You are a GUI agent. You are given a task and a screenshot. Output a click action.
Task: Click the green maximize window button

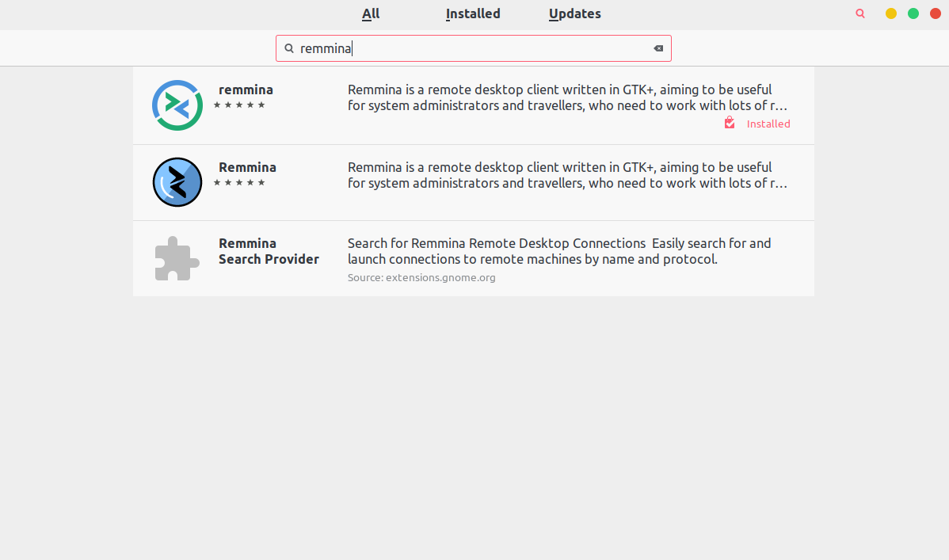913,13
